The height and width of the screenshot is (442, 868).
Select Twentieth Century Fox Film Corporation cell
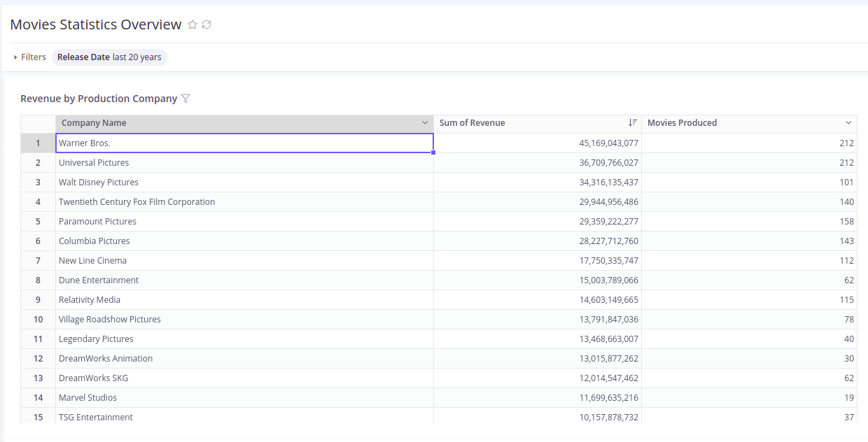244,201
